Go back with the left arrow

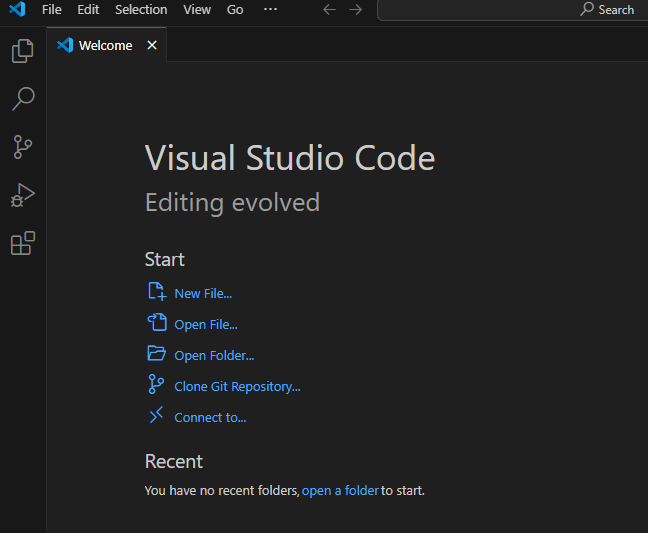coord(329,10)
